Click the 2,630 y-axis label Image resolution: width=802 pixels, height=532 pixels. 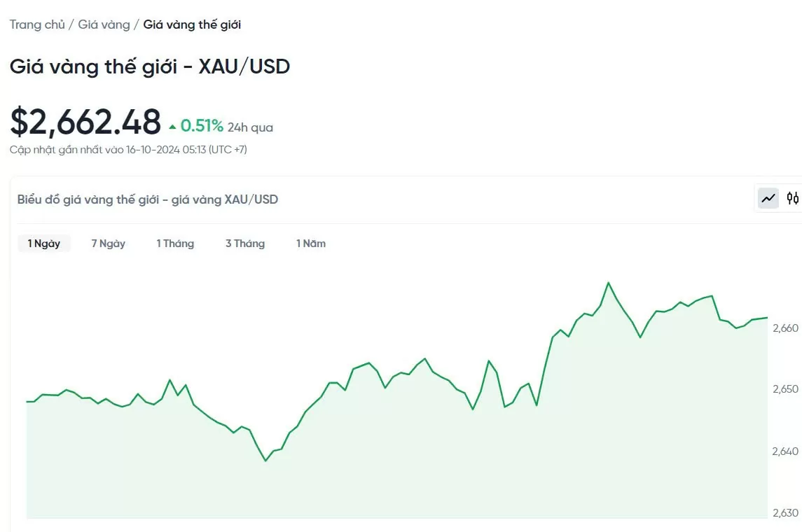click(784, 513)
